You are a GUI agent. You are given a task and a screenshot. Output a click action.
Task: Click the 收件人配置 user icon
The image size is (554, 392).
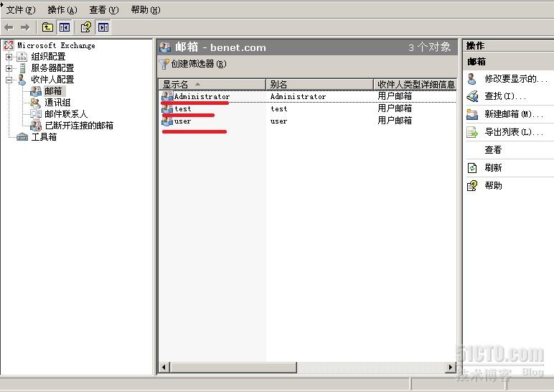pyautogui.click(x=22, y=80)
